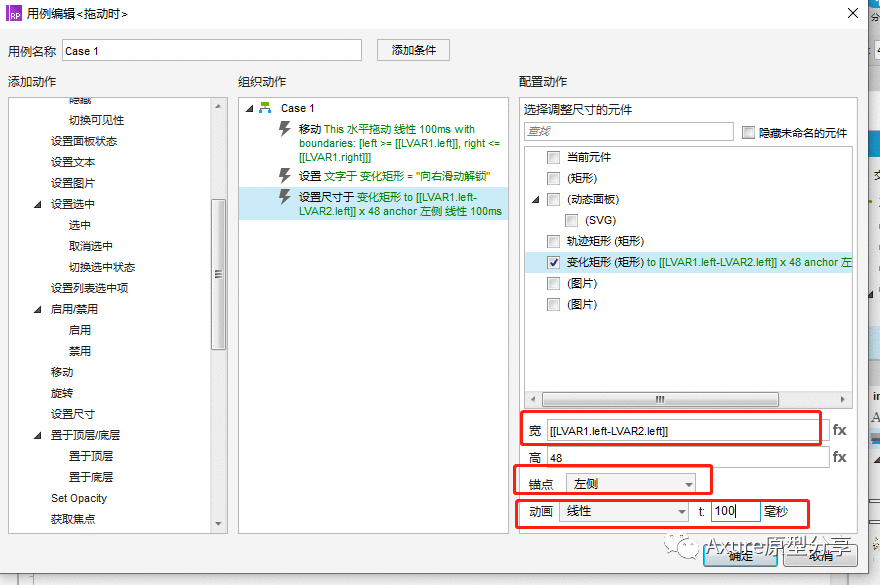This screenshot has width=880, height=585.
Task: Select the 设置尺寸于 变化矩形 organized action
Action: click(x=400, y=204)
